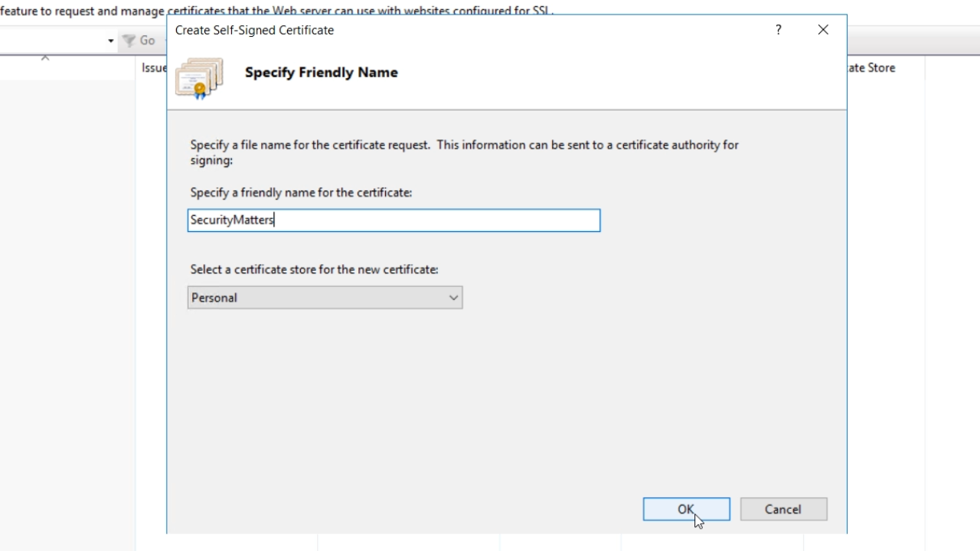Screen dimensions: 980x551
Task: Click the feature description text at top
Action: pyautogui.click(x=84, y=11)
